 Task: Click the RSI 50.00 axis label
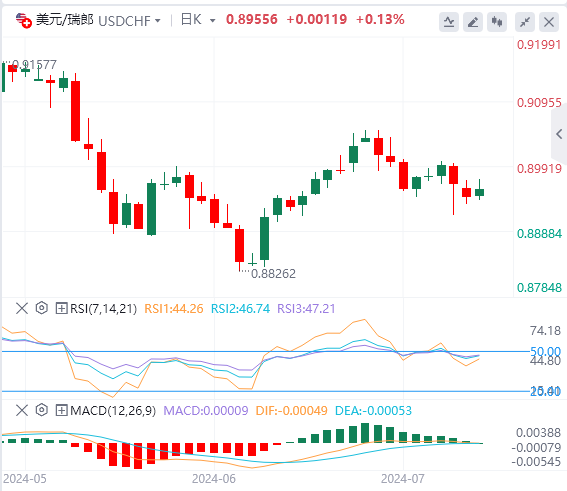point(545,351)
